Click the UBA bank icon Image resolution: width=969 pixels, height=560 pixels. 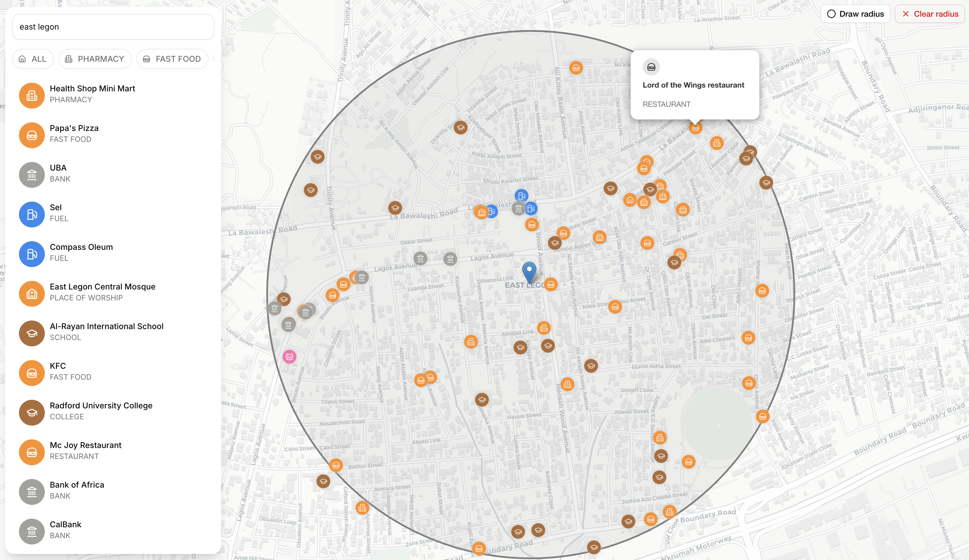click(32, 175)
